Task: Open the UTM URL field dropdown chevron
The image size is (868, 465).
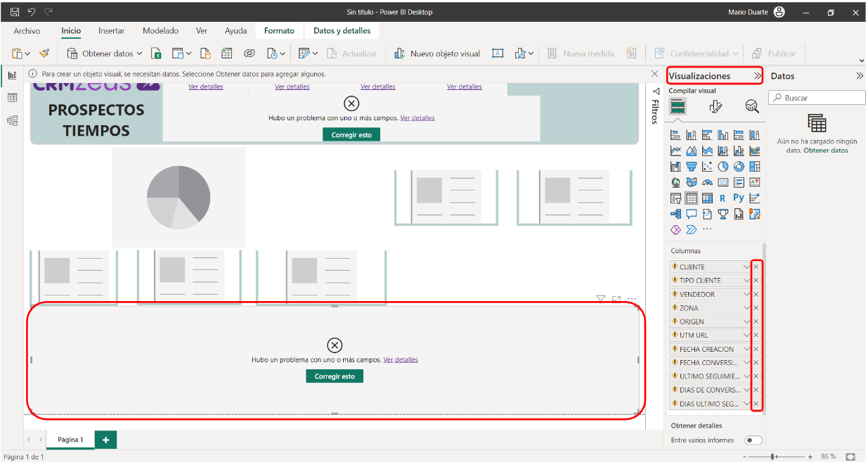Action: 746,335
